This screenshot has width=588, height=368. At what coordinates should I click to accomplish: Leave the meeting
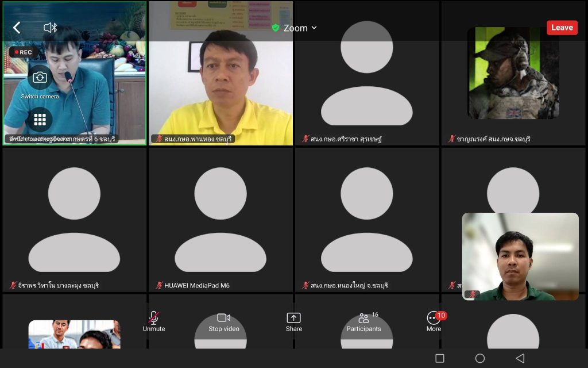562,28
